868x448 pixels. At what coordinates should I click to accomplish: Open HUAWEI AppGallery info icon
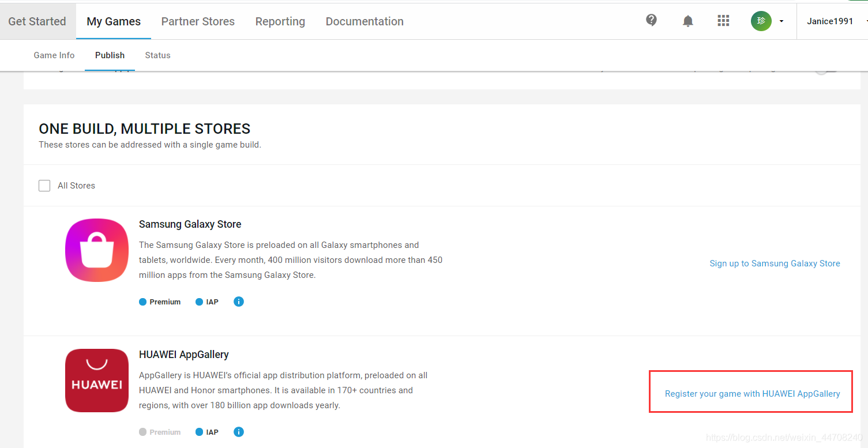click(x=239, y=432)
